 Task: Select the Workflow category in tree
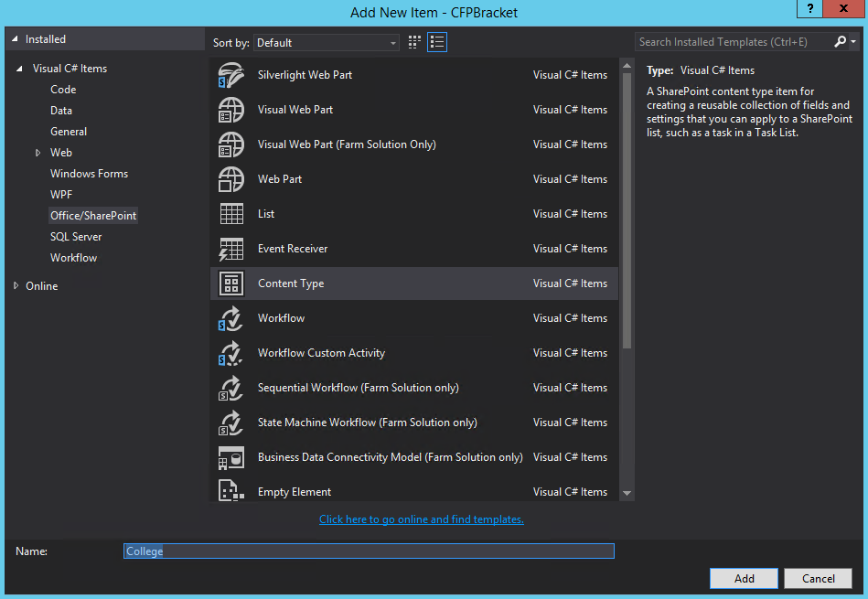coord(73,258)
